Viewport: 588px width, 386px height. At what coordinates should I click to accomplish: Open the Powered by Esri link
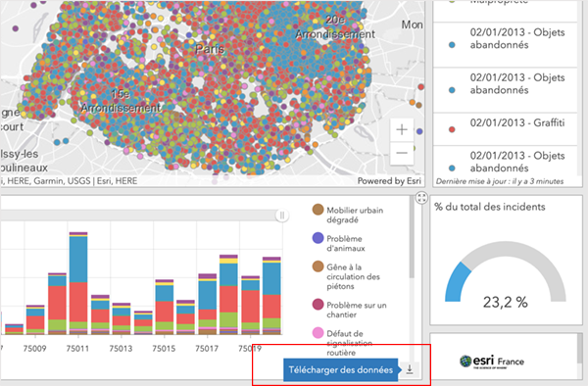point(389,181)
